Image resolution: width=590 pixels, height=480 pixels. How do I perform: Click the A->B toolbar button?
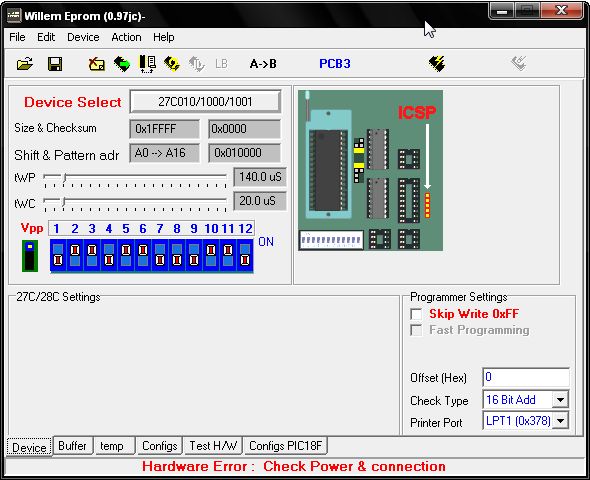click(263, 64)
